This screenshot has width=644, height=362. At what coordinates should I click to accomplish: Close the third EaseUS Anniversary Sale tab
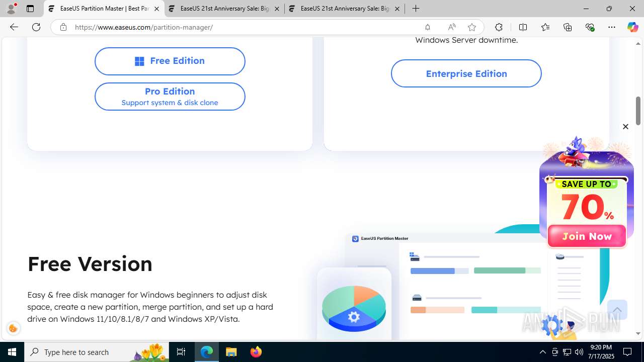pos(397,9)
